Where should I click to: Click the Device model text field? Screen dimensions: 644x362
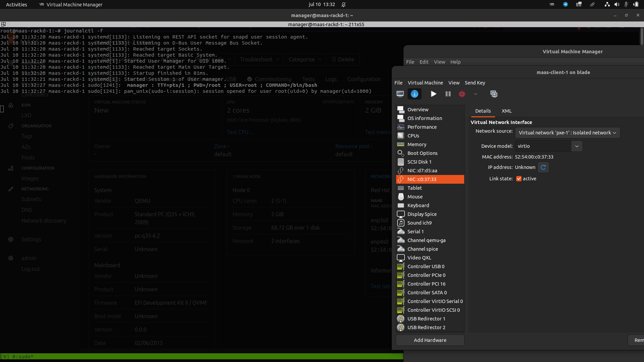click(543, 146)
